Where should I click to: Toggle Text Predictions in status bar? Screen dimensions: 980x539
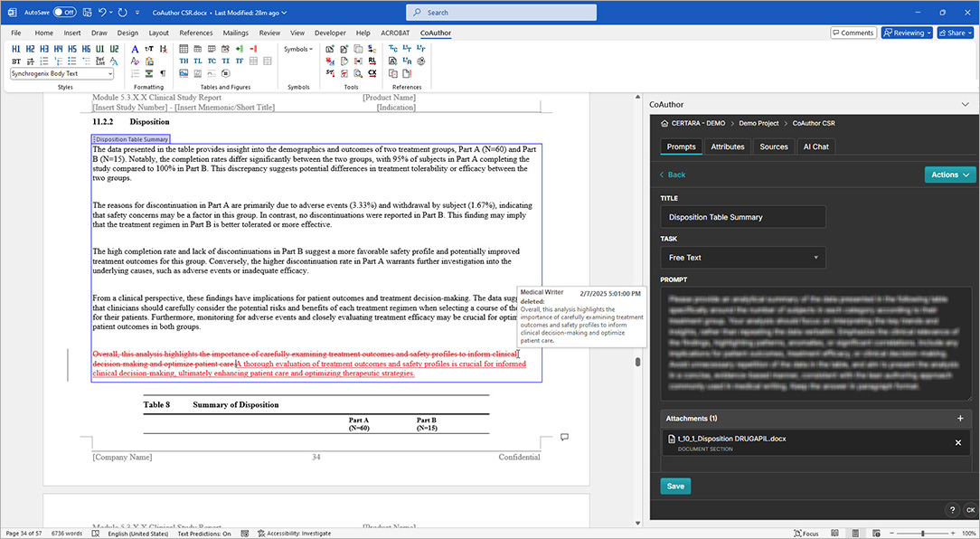203,534
